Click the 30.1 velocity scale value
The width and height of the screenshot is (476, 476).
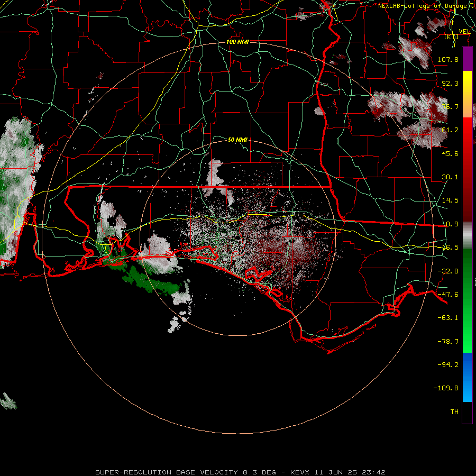tap(450, 177)
